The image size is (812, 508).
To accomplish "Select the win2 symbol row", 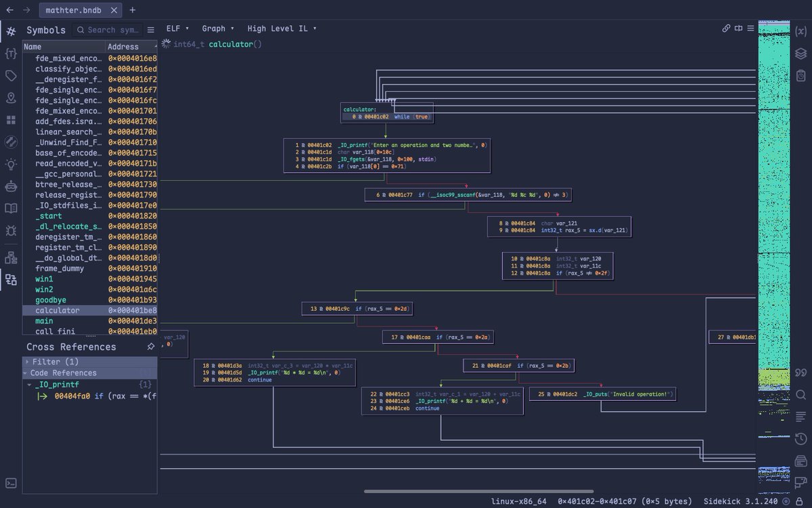I will point(89,289).
